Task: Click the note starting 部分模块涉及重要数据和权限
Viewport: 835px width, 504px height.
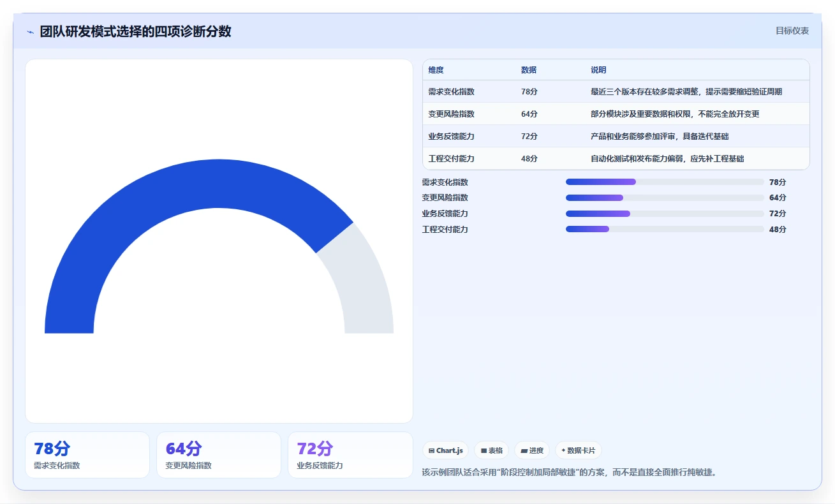Action: click(x=675, y=114)
